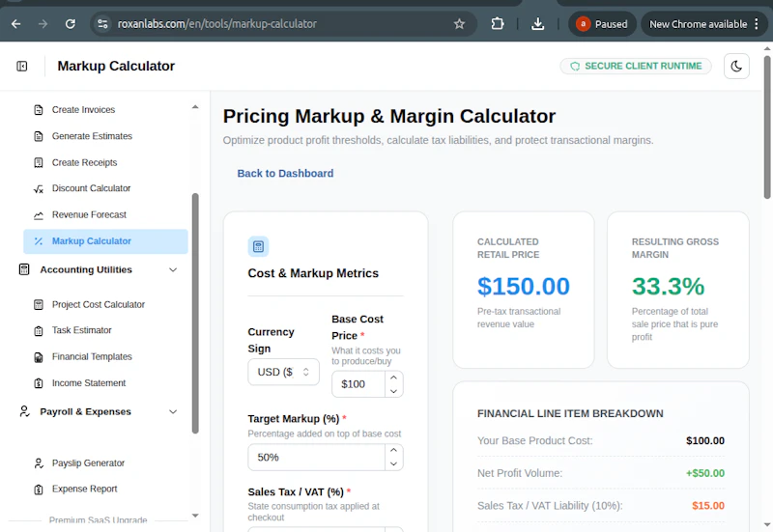
Task: Open the Chrome downloads icon
Action: coord(538,23)
